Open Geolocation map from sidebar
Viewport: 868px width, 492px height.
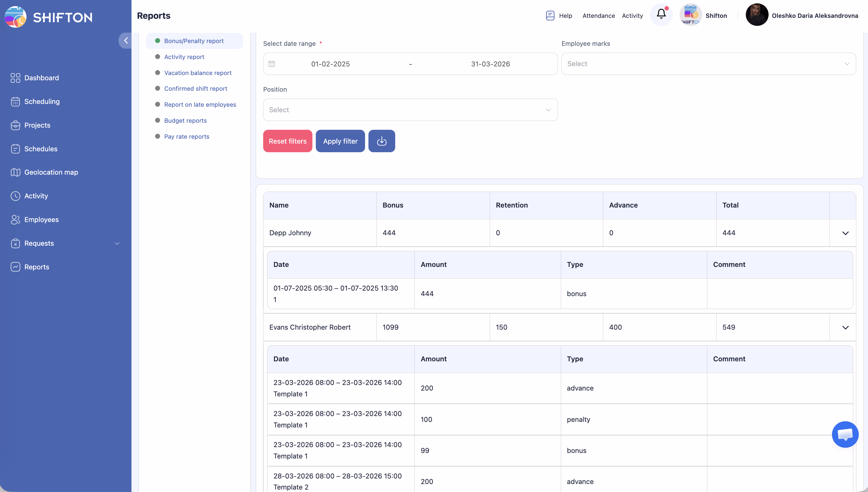(x=51, y=172)
